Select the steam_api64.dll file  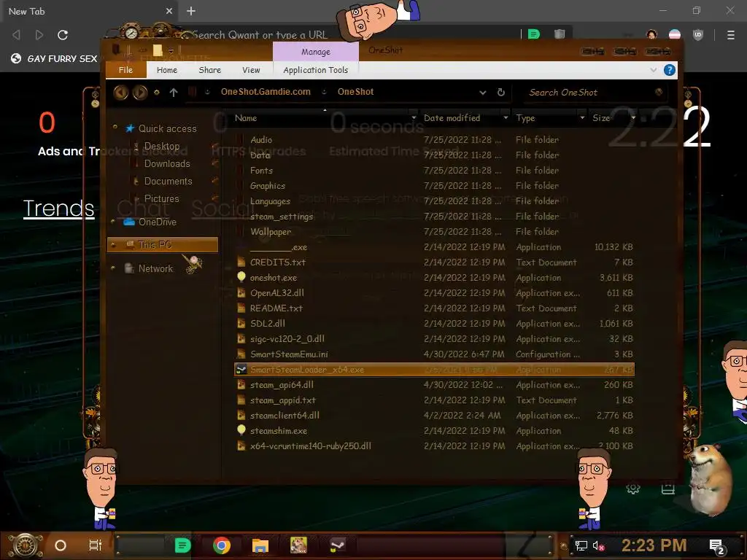434,385
